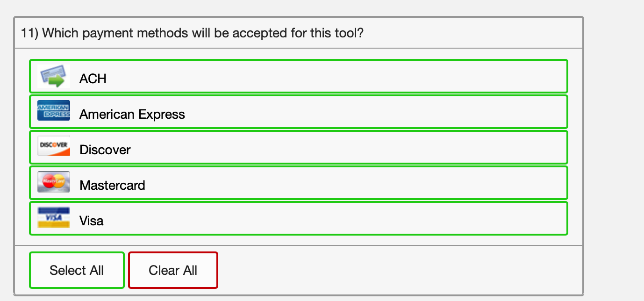Screen dimensions: 644x301
Task: Click the ACH check icon
Action: click(54, 77)
